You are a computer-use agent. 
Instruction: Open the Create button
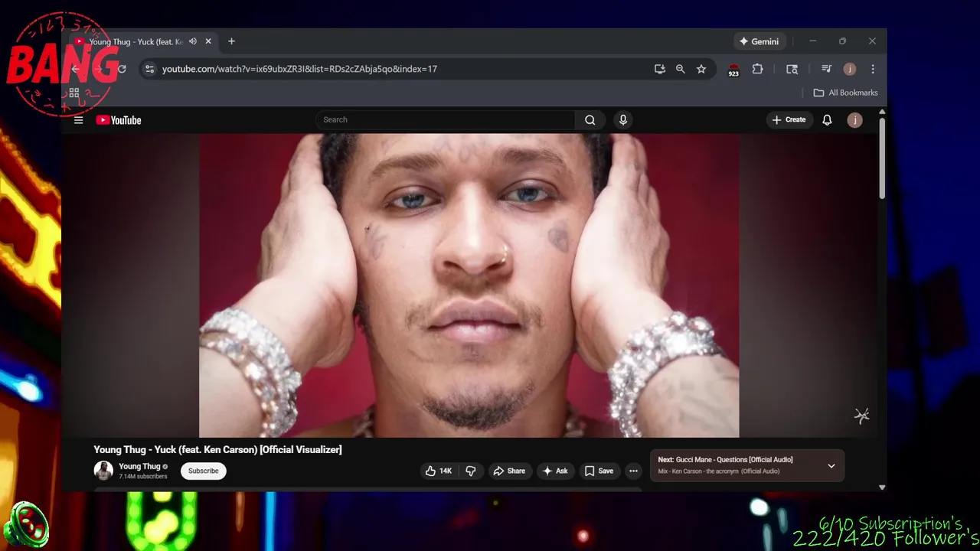[789, 119]
